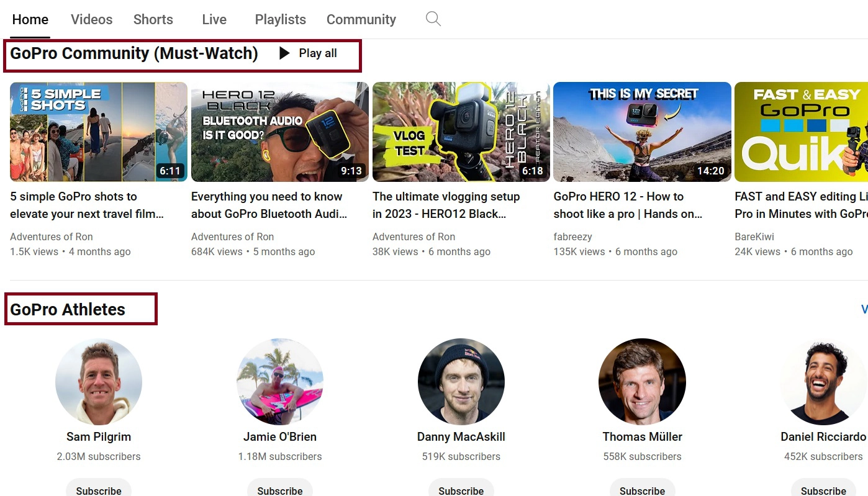This screenshot has width=868, height=496.
Task: Click the 6:18 duration badge
Action: 533,171
